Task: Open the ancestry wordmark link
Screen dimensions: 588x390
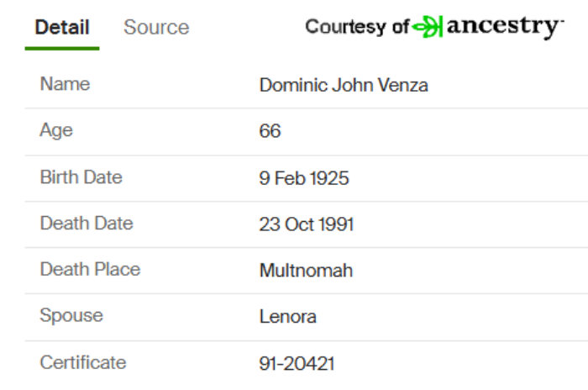Action: point(505,27)
